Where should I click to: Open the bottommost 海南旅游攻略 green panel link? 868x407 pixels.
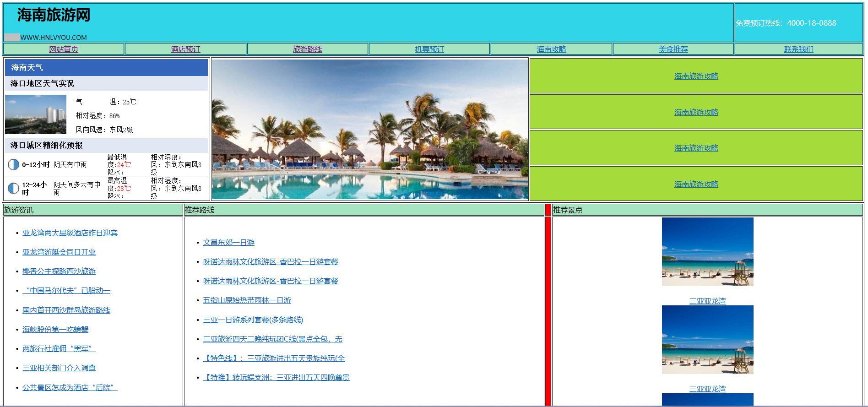click(x=696, y=184)
